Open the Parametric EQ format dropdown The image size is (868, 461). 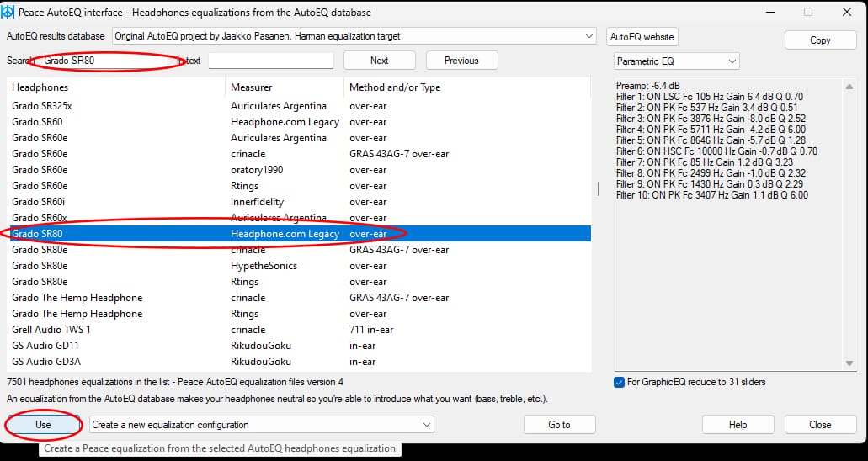(x=676, y=61)
